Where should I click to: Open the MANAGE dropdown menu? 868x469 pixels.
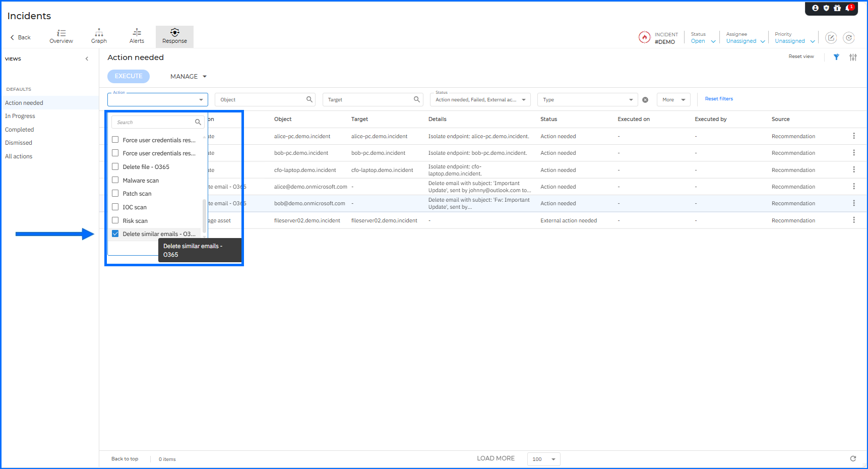[x=189, y=77]
